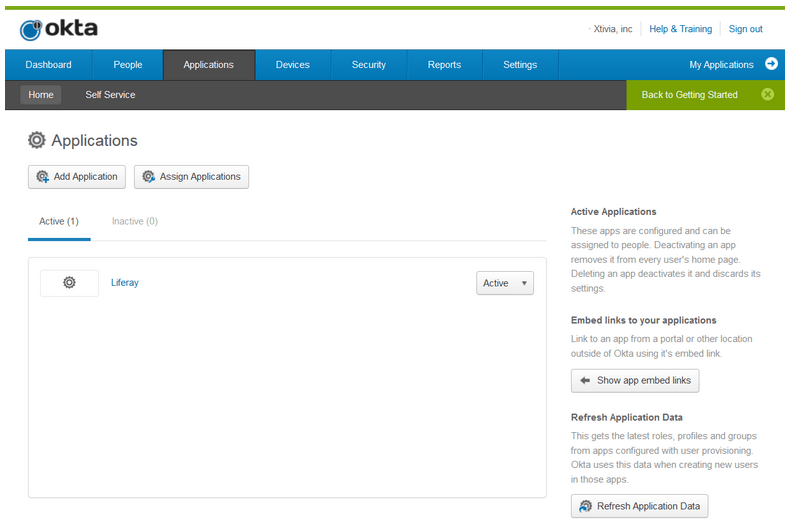
Task: Open the Devices menu
Action: [292, 65]
